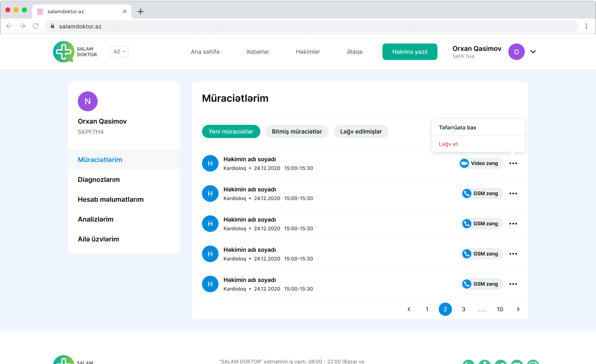Select Təfərrüata bax in the popup menu
This screenshot has height=364, width=596.
pyautogui.click(x=457, y=127)
